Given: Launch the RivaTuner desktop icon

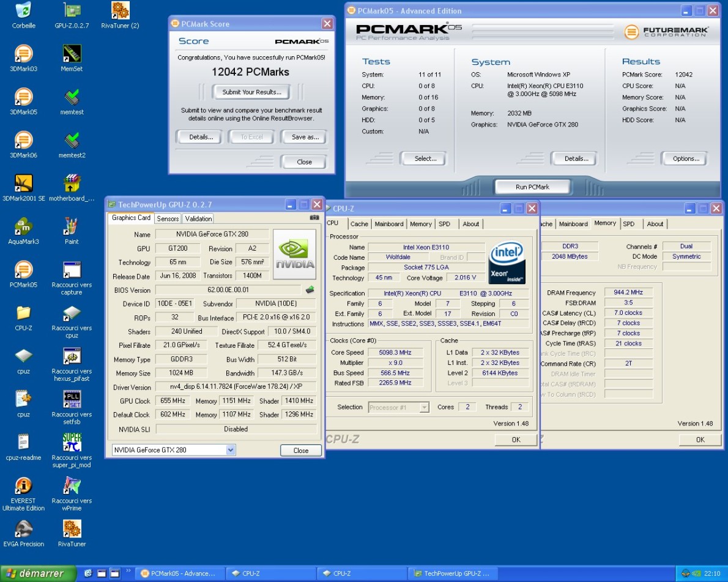Looking at the screenshot, I should point(72,533).
